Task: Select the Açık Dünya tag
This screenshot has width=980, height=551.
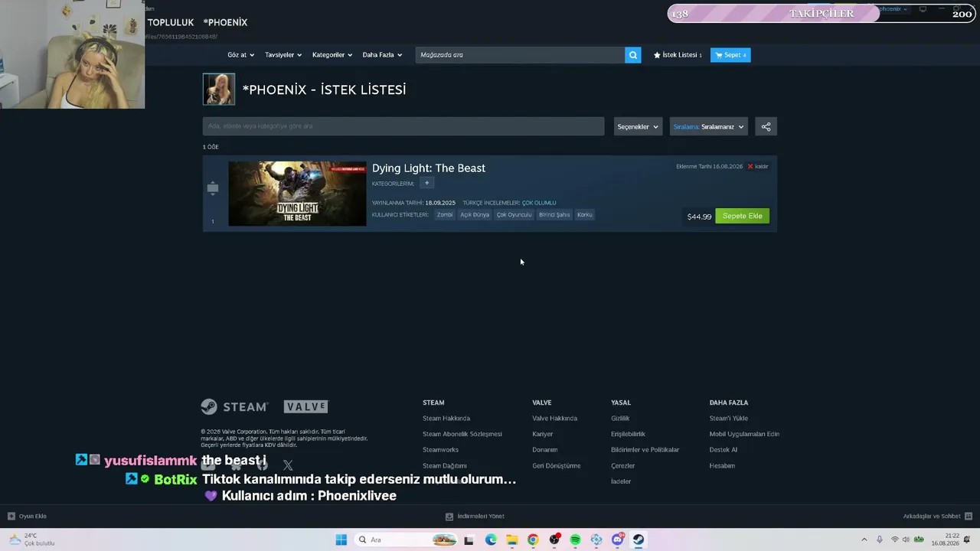Action: pos(475,215)
